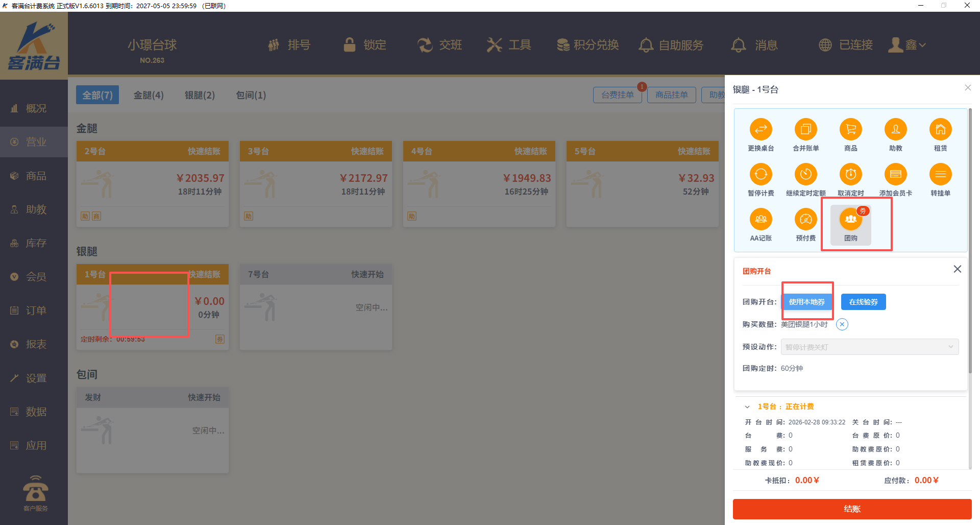Screen dimensions: 980x525
Task: Click the AA记账 split bill icon
Action: 761,220
